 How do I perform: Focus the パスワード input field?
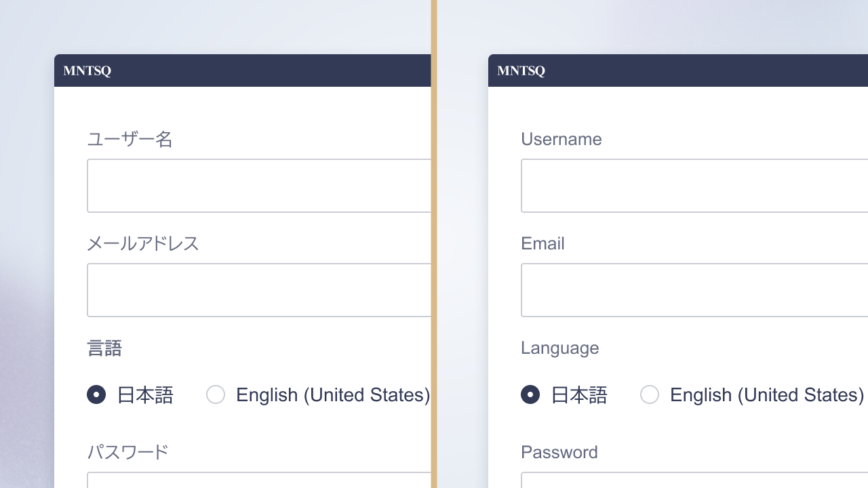tap(259, 480)
